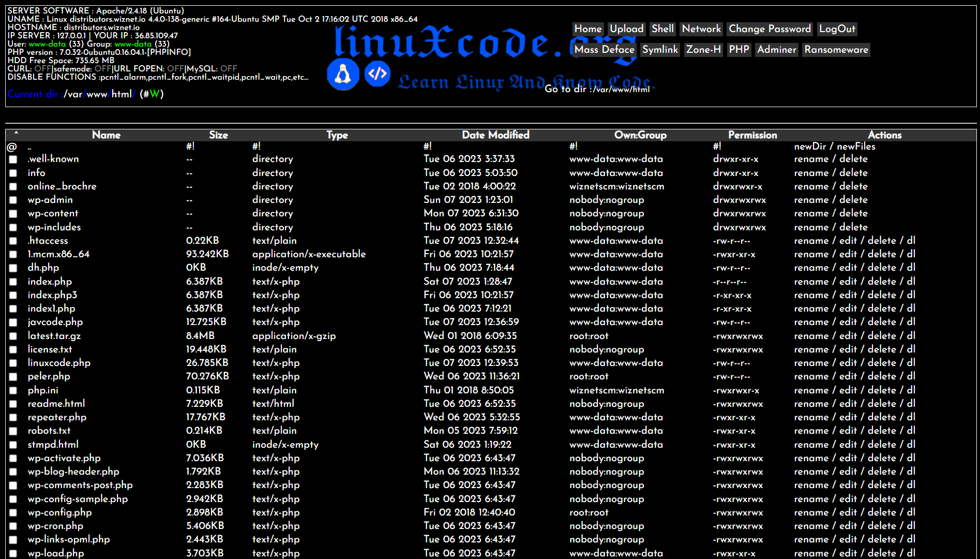Open the PHP menu item
This screenshot has width=980, height=559.
click(739, 50)
